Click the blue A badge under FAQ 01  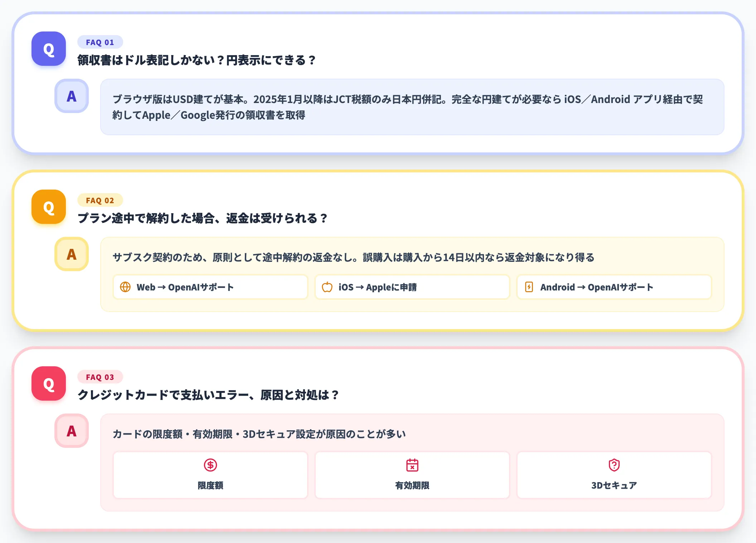click(72, 96)
